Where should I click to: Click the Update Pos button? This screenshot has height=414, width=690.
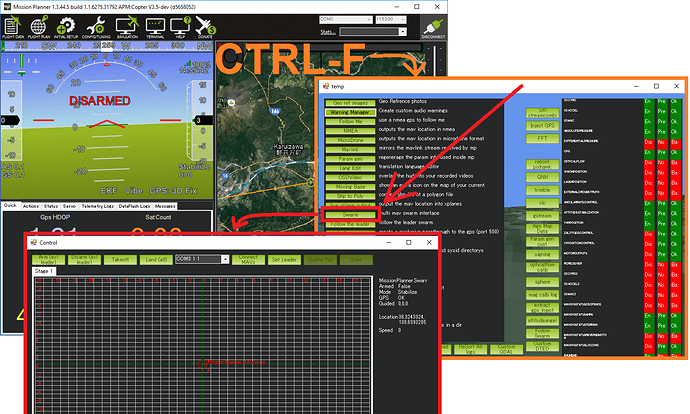coord(320,260)
